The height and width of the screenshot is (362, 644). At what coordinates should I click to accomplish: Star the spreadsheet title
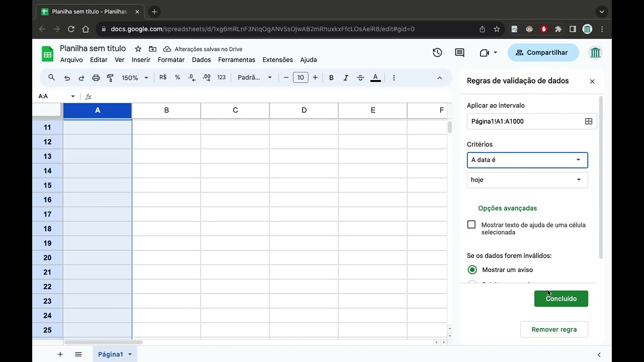pos(137,49)
